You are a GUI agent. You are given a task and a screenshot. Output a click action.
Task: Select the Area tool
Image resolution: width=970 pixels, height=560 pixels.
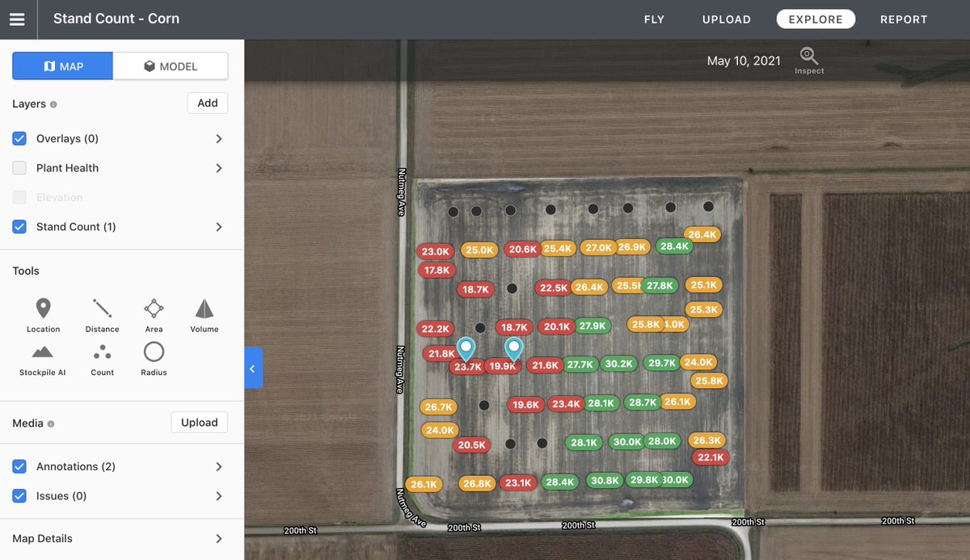[154, 315]
